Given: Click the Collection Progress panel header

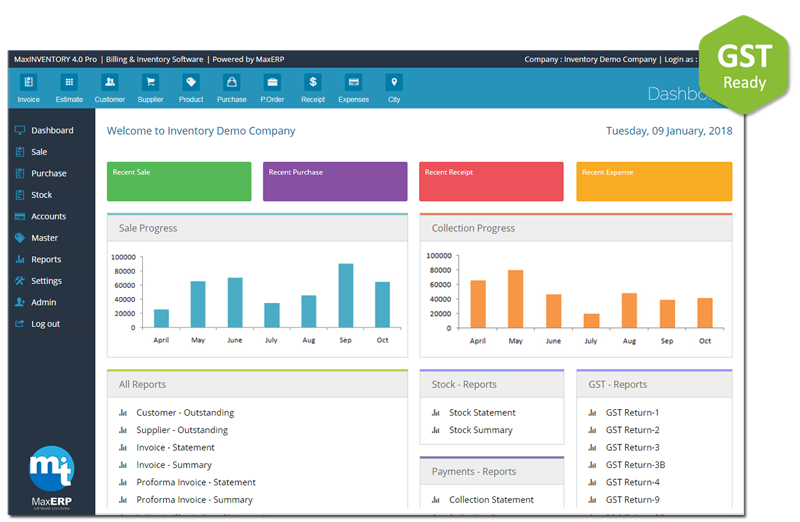Looking at the screenshot, I should tap(576, 228).
